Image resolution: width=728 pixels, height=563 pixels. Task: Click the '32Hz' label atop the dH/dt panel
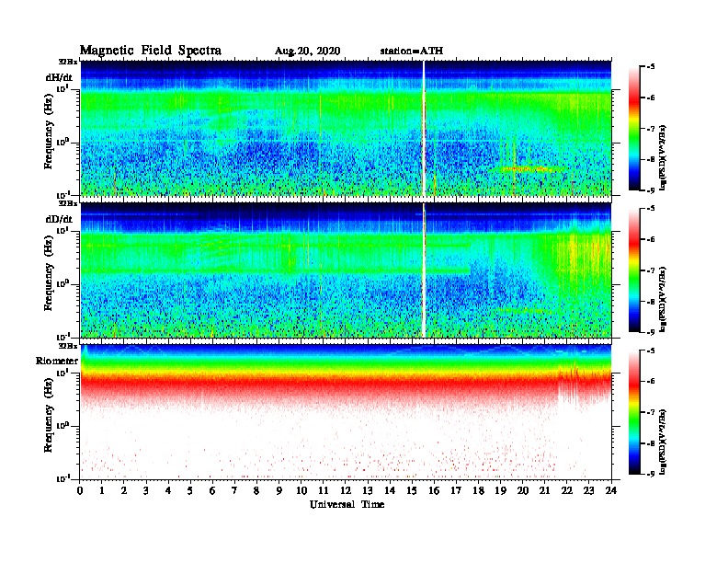point(68,62)
